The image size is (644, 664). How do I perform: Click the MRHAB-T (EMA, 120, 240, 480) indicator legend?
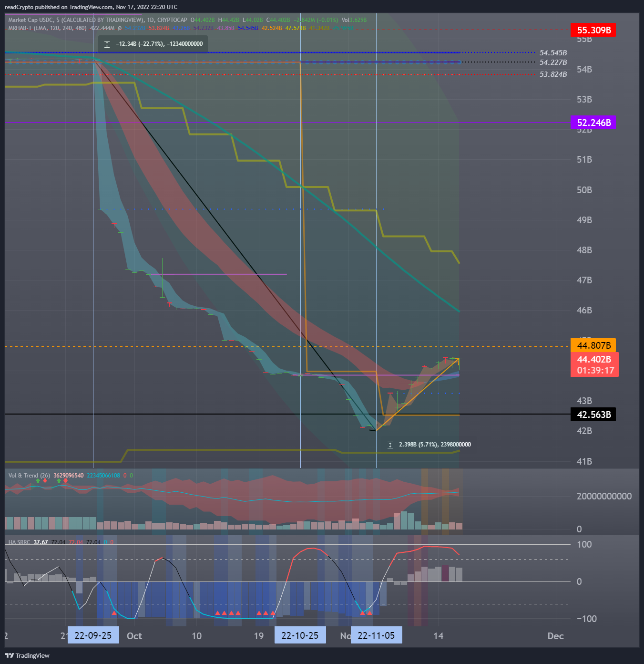pos(47,28)
